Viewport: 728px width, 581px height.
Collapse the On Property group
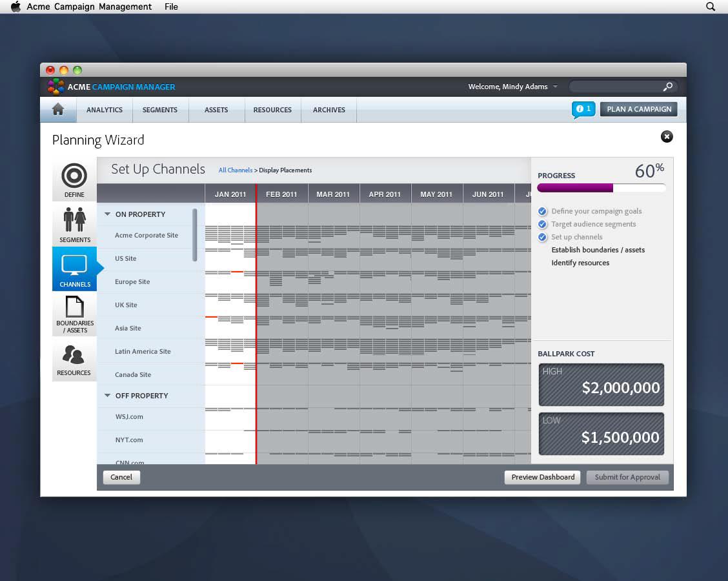click(107, 214)
